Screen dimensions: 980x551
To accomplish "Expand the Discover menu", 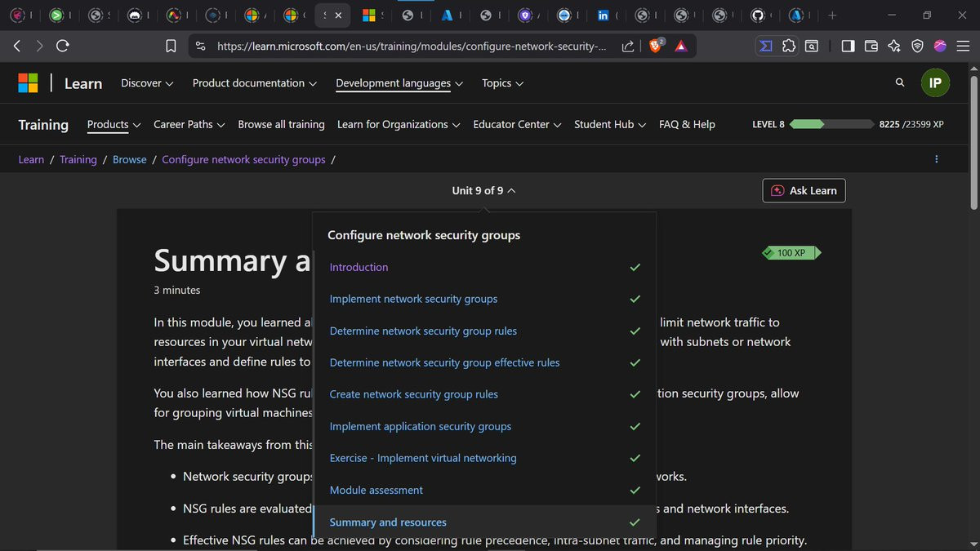I will point(147,83).
